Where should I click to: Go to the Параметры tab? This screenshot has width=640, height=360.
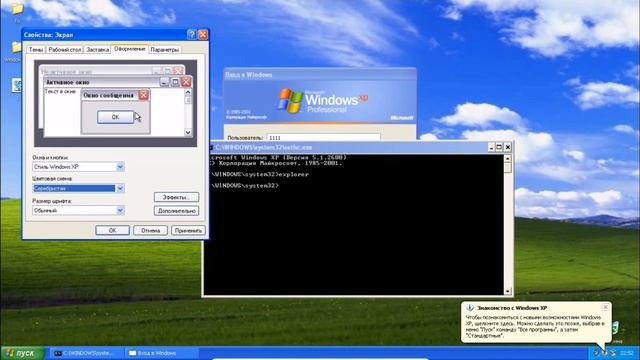(x=165, y=49)
